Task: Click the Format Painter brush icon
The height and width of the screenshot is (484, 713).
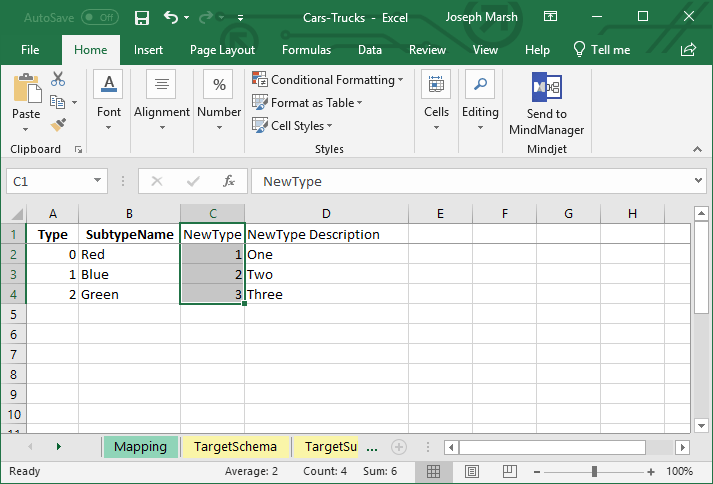Action: [x=58, y=124]
